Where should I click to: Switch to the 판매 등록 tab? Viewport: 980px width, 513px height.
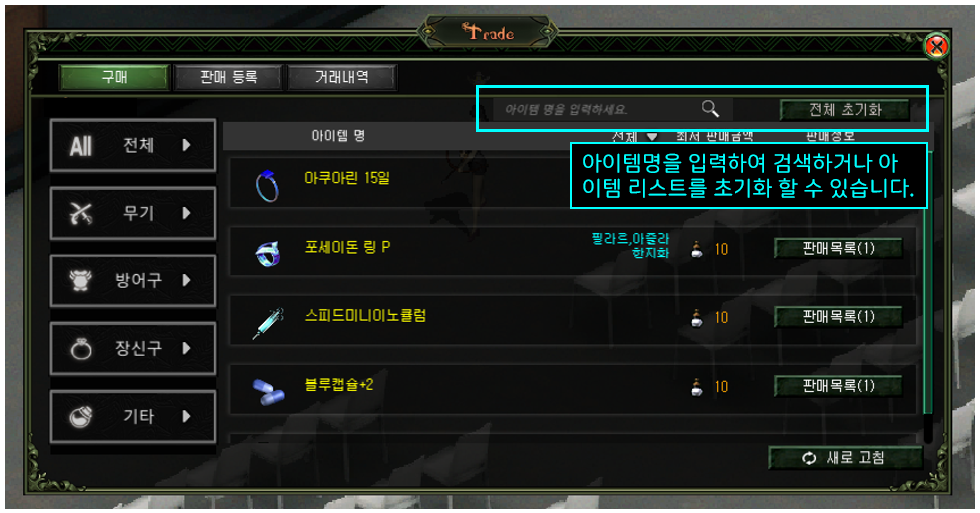tap(229, 78)
